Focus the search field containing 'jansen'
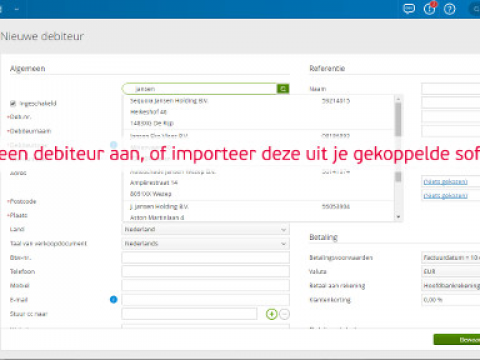Viewport: 480px width, 360px height. click(x=199, y=89)
